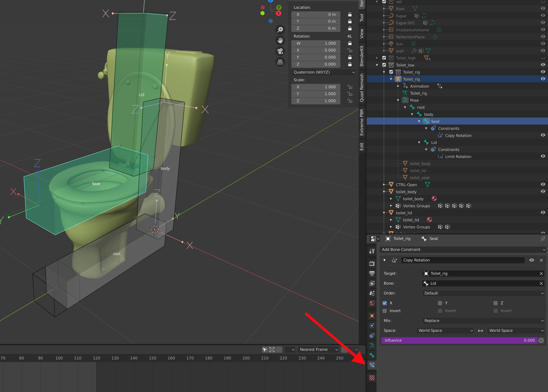Viewport: 548px width, 392px height.
Task: Click frame 150 on the timeline ruler
Action: (x=152, y=358)
